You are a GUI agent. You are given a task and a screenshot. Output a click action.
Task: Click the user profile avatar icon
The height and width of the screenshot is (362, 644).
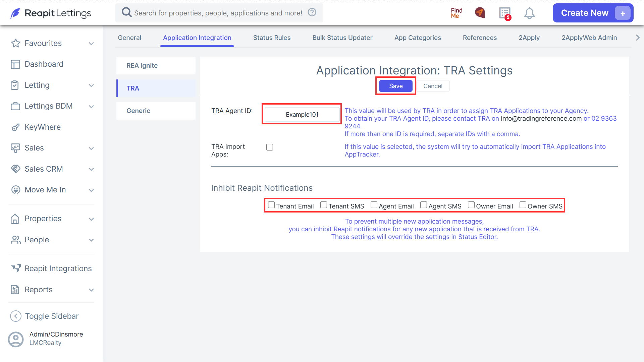16,339
